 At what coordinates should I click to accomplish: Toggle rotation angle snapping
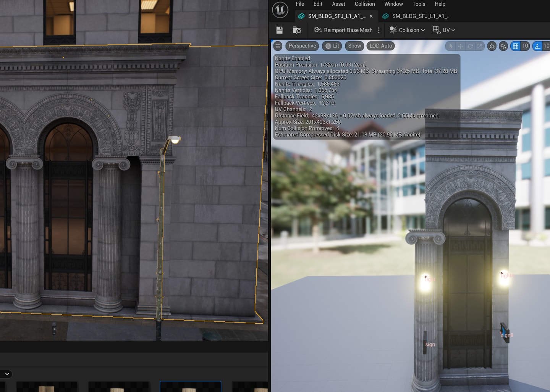(x=537, y=46)
